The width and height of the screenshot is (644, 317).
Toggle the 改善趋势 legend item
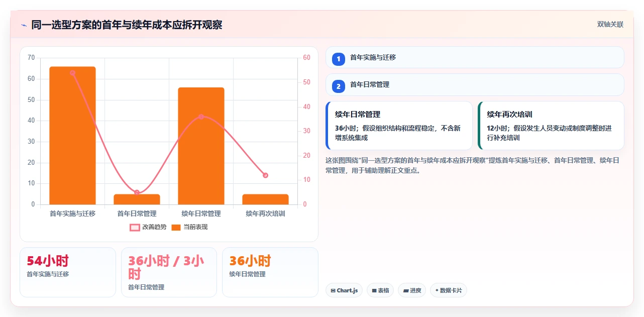[x=148, y=227]
